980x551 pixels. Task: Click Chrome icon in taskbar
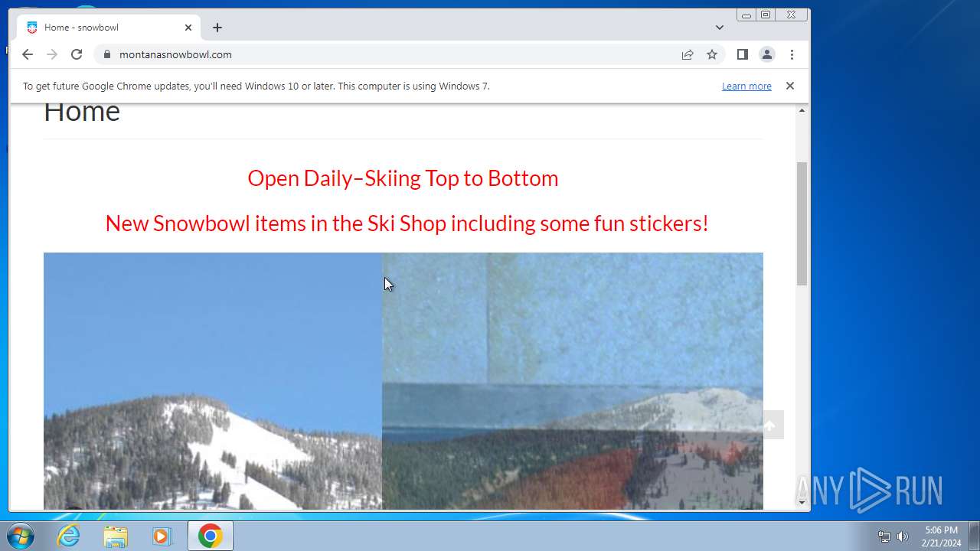click(x=211, y=536)
